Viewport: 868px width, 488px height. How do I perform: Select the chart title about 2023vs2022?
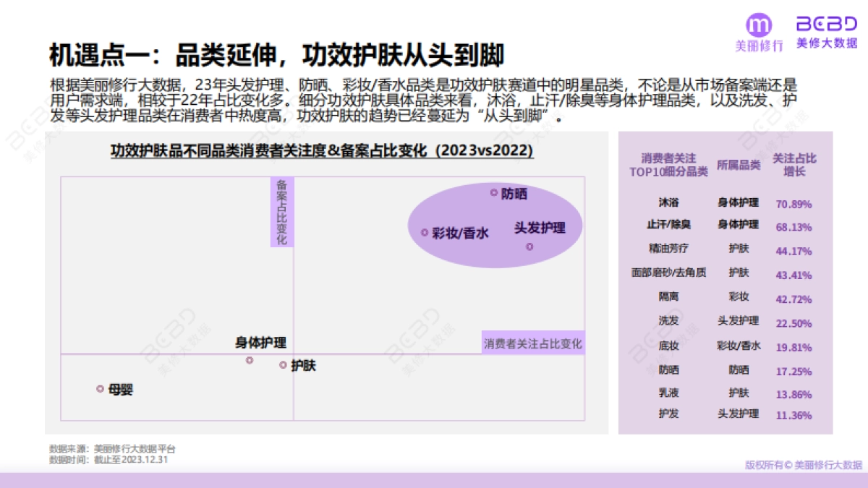pyautogui.click(x=320, y=151)
